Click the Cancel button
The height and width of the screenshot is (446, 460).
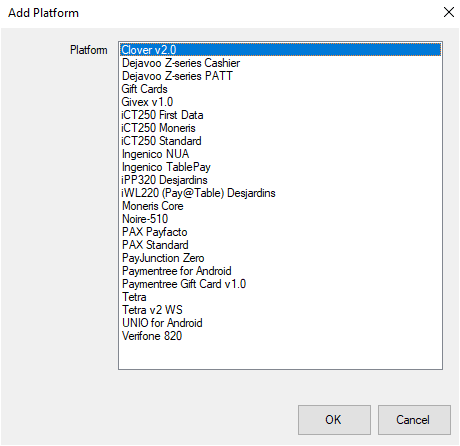tap(414, 420)
